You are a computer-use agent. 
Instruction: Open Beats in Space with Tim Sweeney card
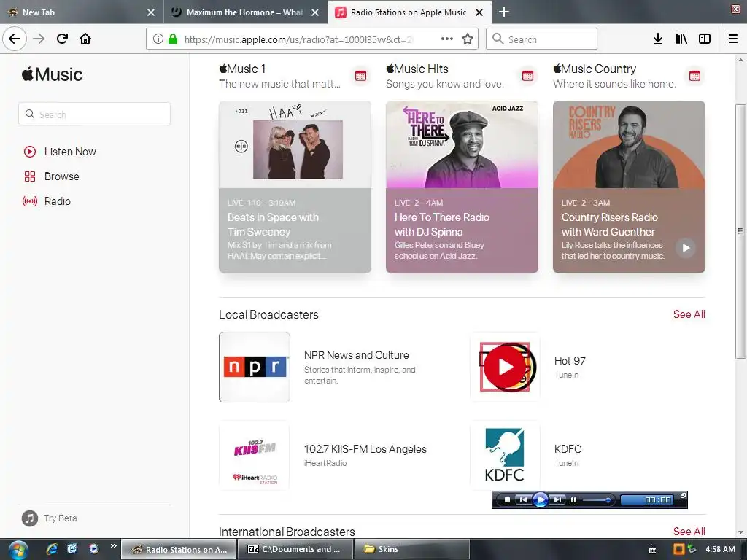tap(295, 187)
